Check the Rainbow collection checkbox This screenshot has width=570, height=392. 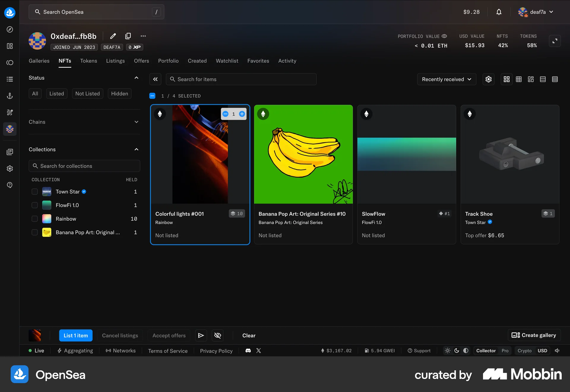click(34, 219)
